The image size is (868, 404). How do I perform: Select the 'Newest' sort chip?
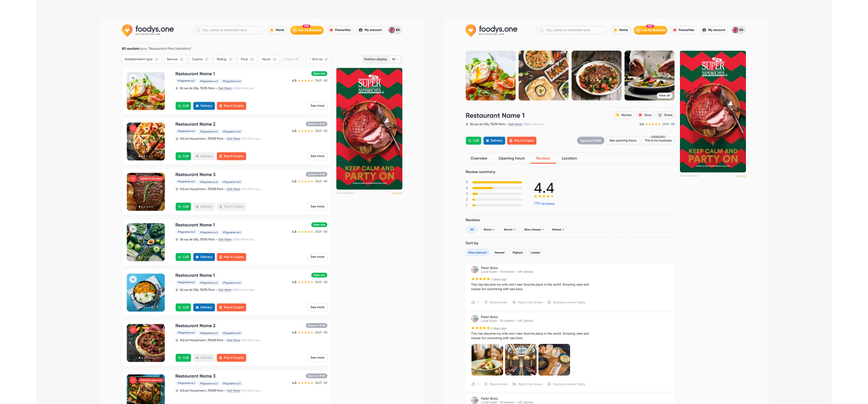click(500, 253)
